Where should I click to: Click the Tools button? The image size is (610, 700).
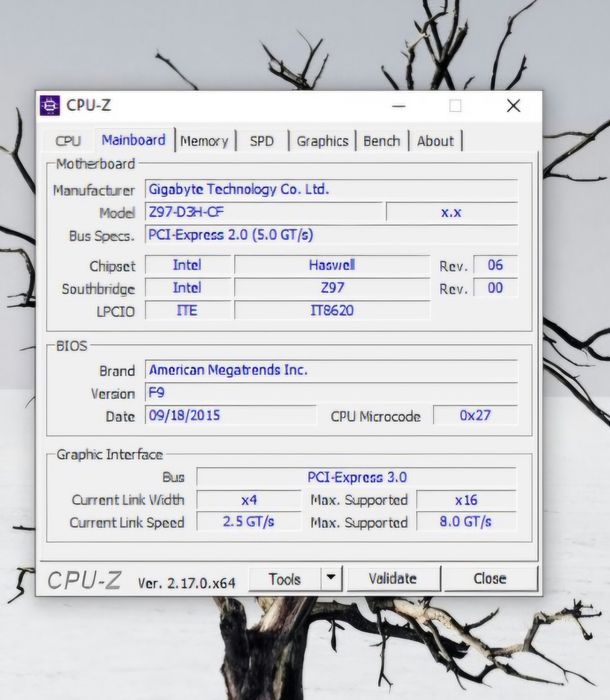click(285, 579)
